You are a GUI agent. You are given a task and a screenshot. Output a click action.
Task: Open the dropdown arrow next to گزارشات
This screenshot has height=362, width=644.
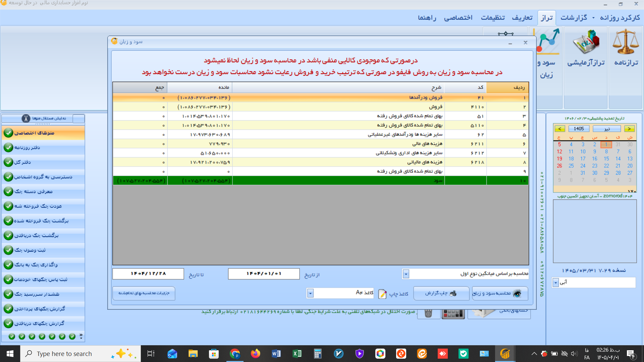[593, 18]
